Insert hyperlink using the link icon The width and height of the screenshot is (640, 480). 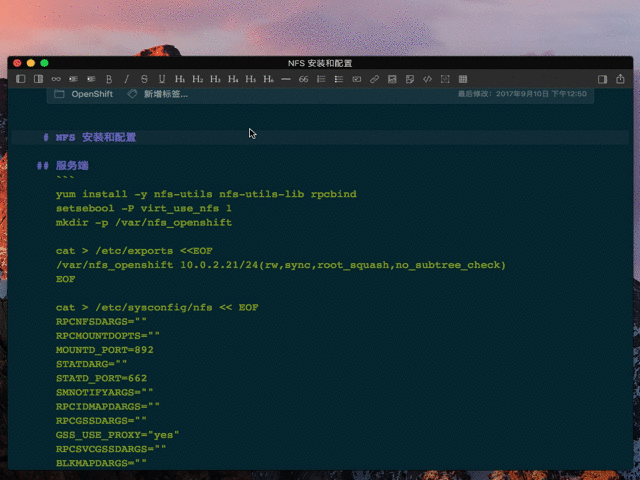374,79
